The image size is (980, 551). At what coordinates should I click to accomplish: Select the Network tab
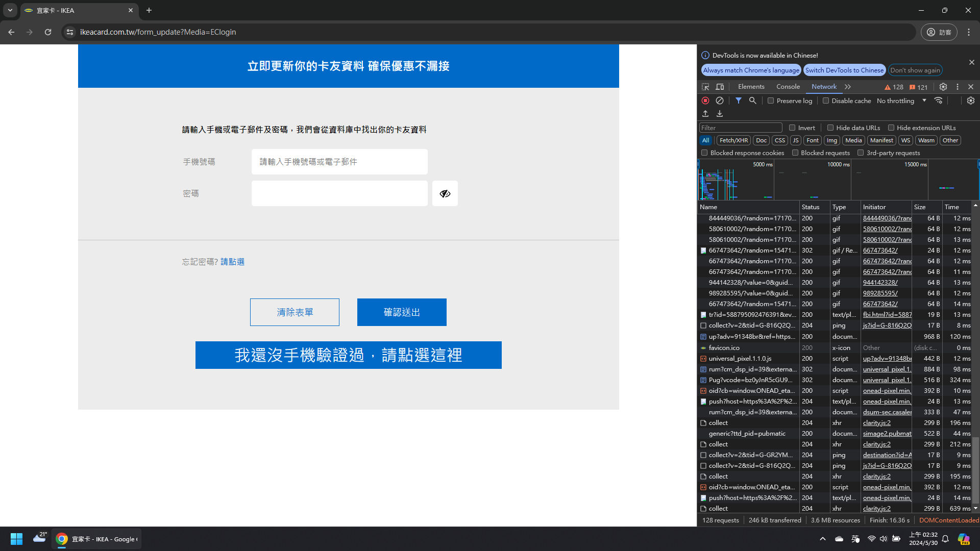click(x=824, y=87)
